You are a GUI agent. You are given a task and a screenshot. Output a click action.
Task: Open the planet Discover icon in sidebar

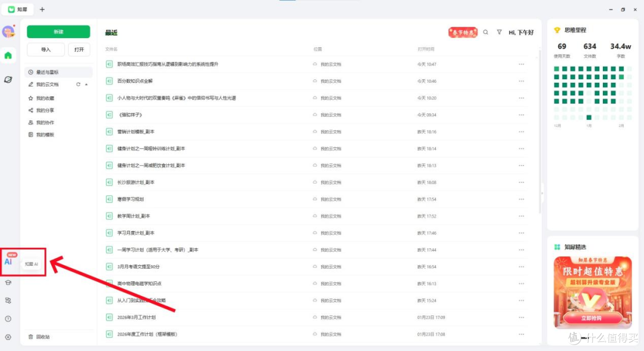pyautogui.click(x=8, y=80)
